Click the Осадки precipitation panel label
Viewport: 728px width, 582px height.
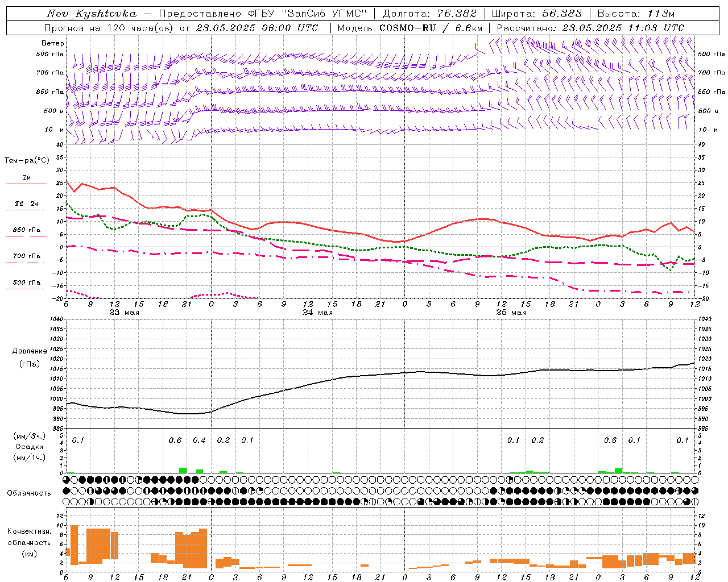click(x=29, y=447)
